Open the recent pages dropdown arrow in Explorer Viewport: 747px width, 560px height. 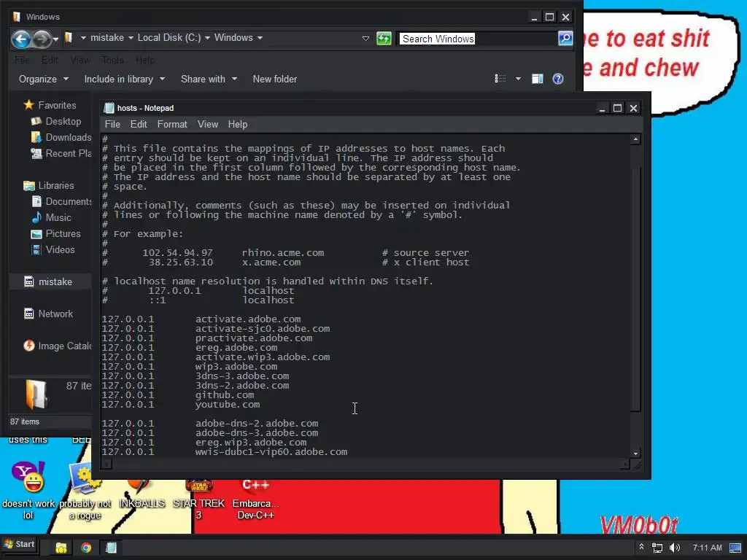55,39
